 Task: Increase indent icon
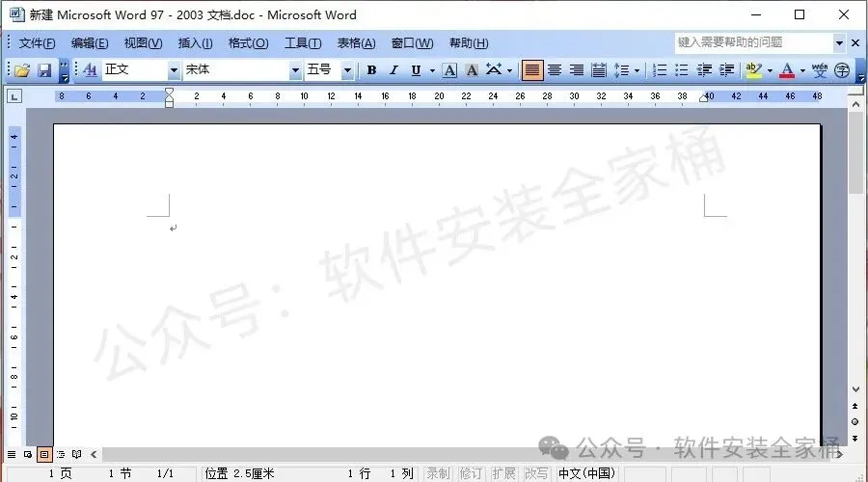(726, 70)
